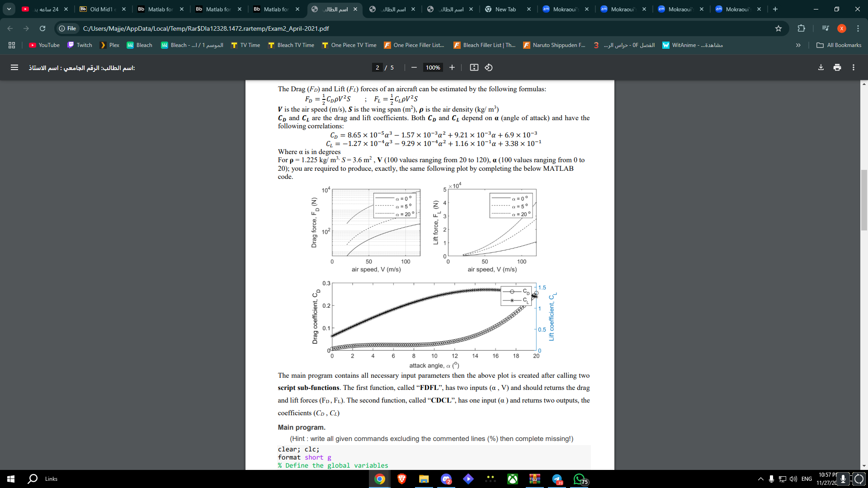Click the Windows Start button
Viewport: 868px width, 488px height.
[x=10, y=479]
